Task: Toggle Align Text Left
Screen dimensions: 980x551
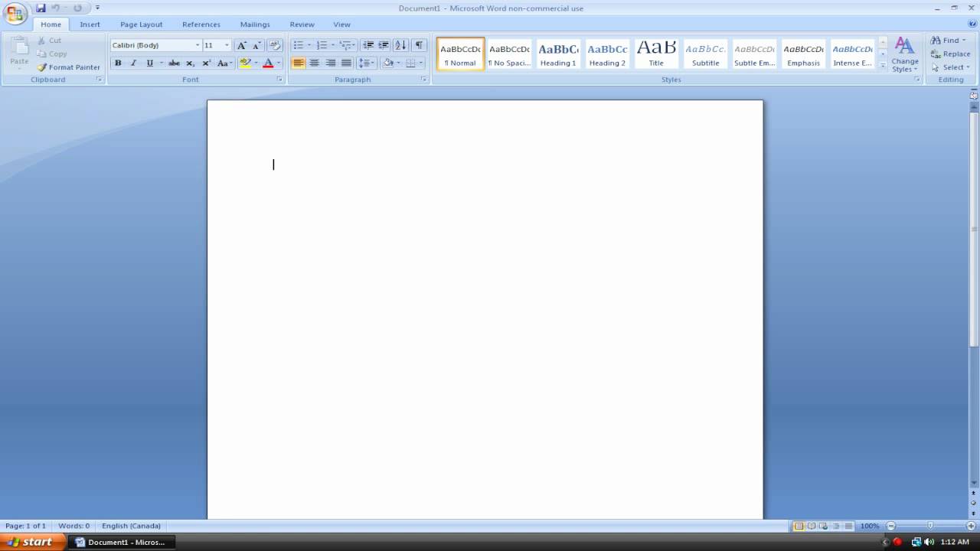Action: click(x=298, y=63)
